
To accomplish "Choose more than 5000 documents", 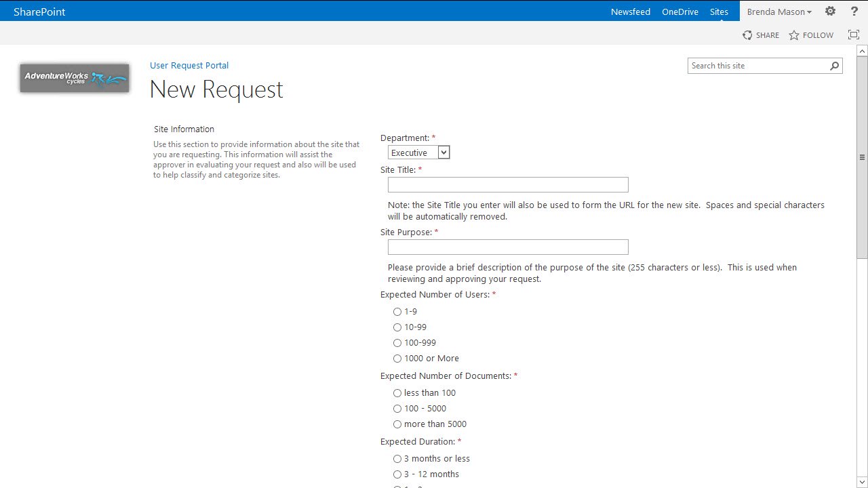I will [397, 424].
